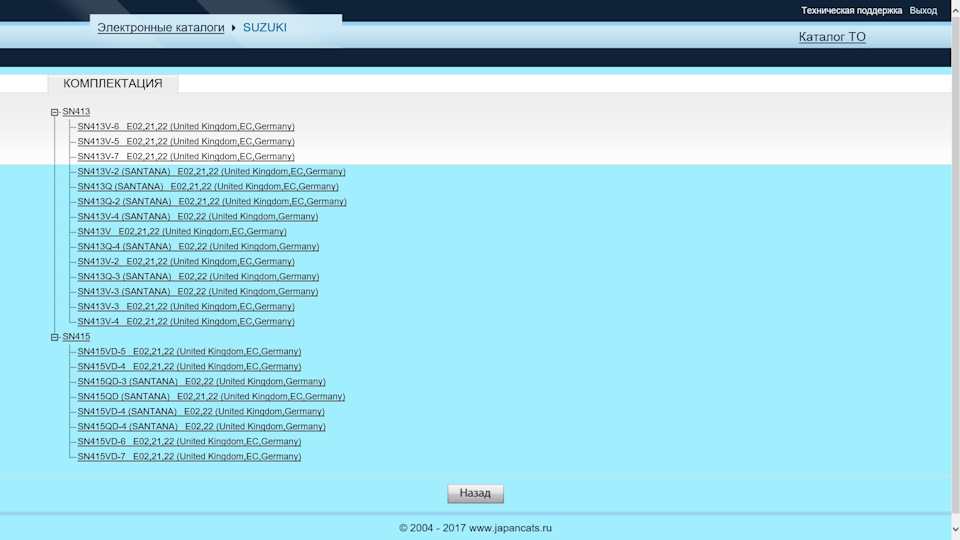This screenshot has width=960, height=540.
Task: Choose SN415QD-3 (SANTANA) E02,22
Action: click(201, 381)
